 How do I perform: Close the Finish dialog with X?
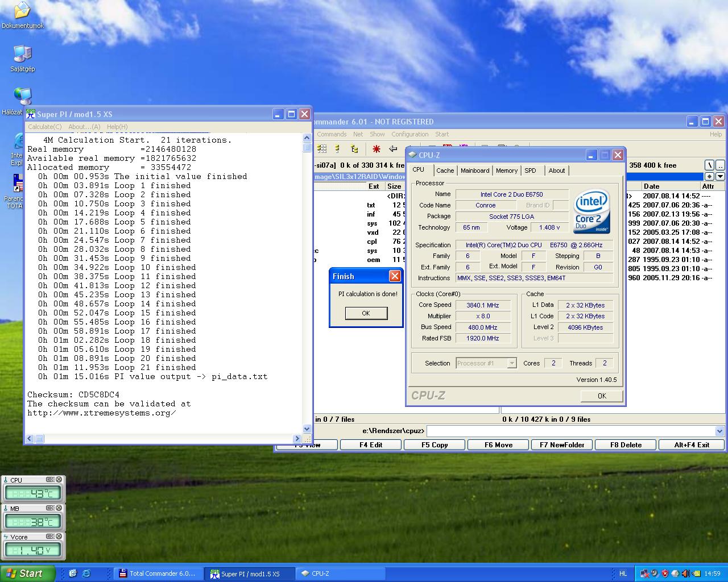395,276
